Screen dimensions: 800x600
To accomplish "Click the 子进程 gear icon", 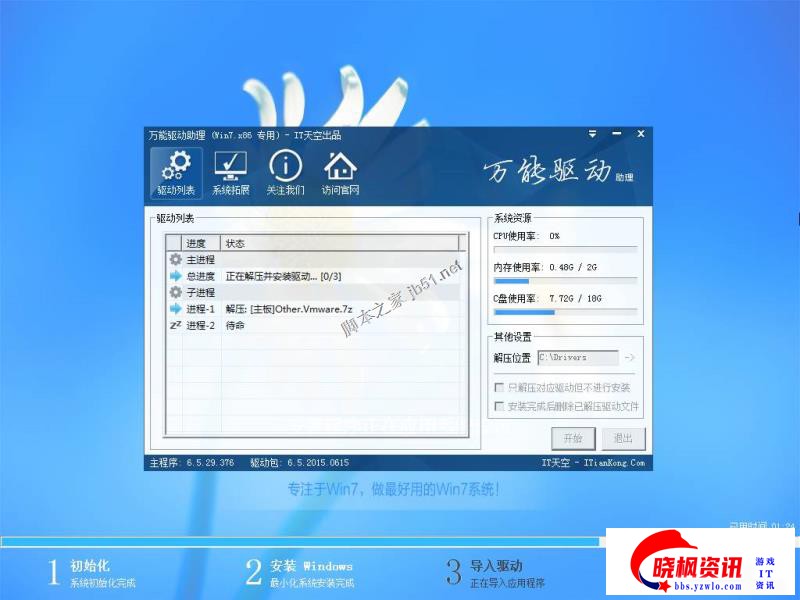I will 176,292.
